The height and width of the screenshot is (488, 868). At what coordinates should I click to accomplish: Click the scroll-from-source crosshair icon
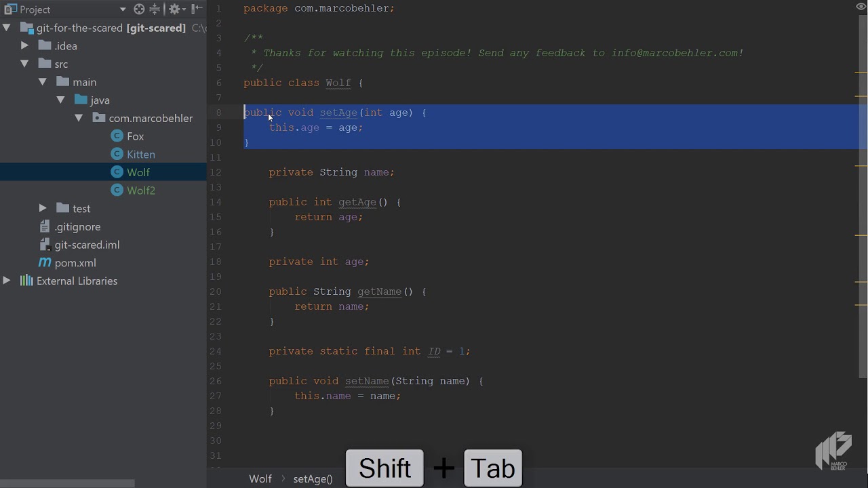click(x=139, y=9)
